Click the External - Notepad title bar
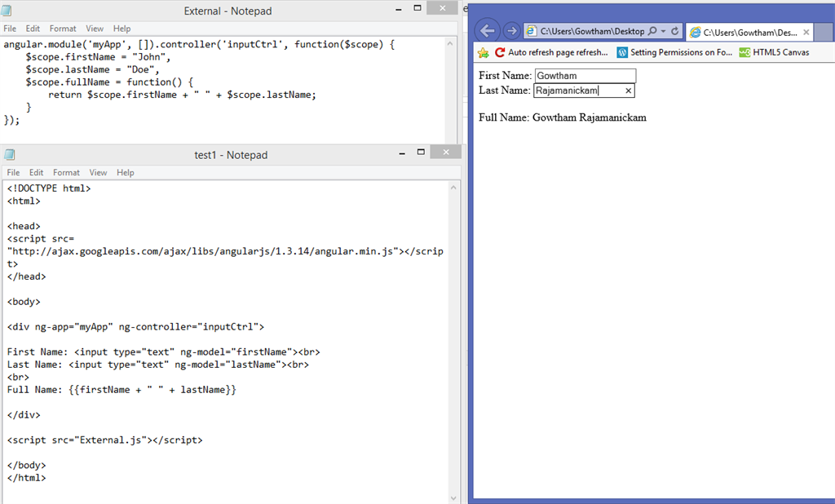835x504 pixels. point(228,11)
